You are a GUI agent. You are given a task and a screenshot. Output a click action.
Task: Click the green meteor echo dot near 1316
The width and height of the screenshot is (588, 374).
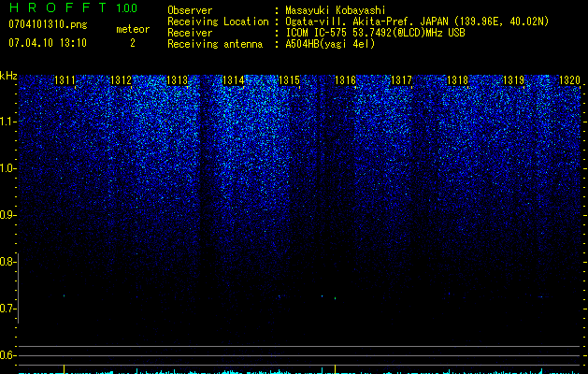(335, 298)
